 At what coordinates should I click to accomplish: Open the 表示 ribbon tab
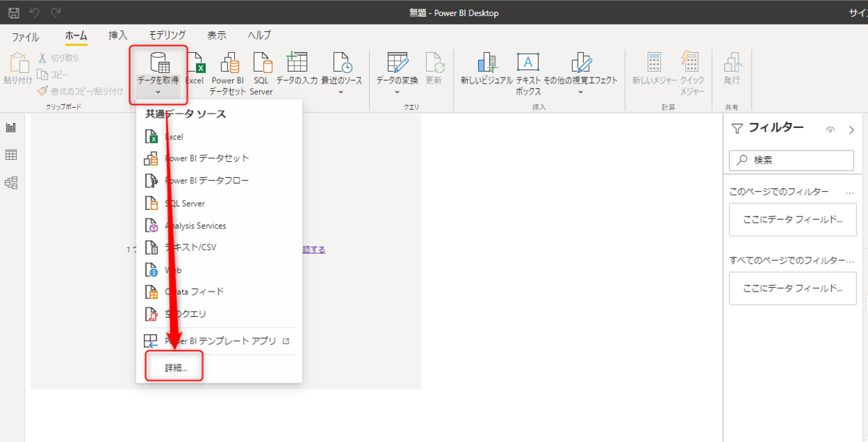[216, 35]
